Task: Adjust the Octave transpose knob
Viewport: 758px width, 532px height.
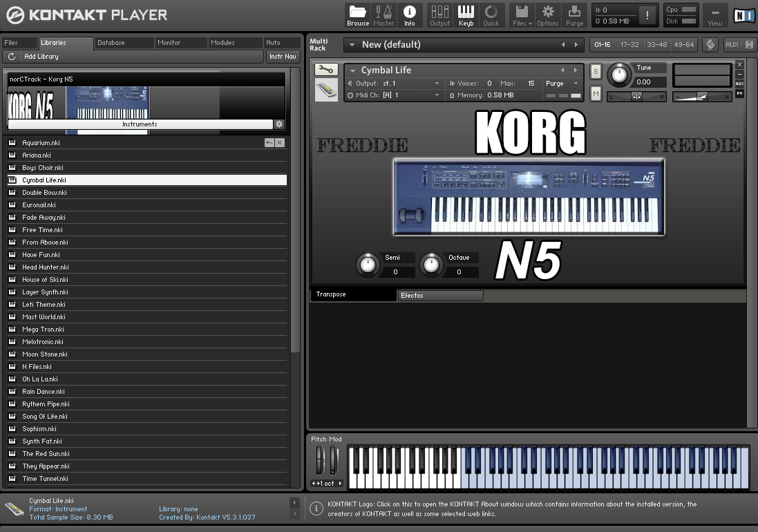Action: click(x=431, y=265)
